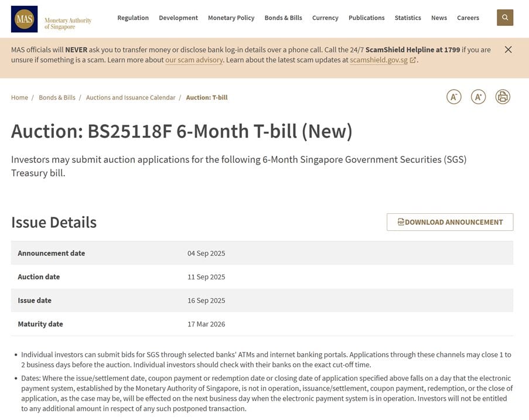Decrease font size with A- icon

point(454,97)
